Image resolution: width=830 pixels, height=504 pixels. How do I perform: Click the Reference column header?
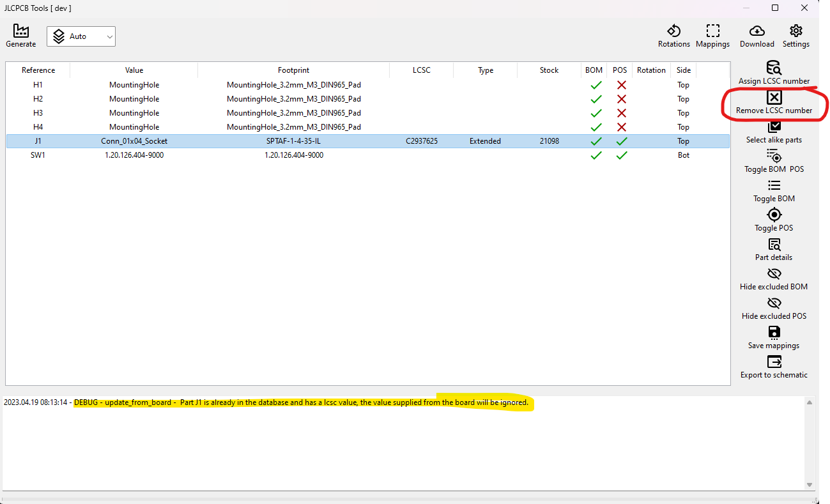[x=37, y=70]
